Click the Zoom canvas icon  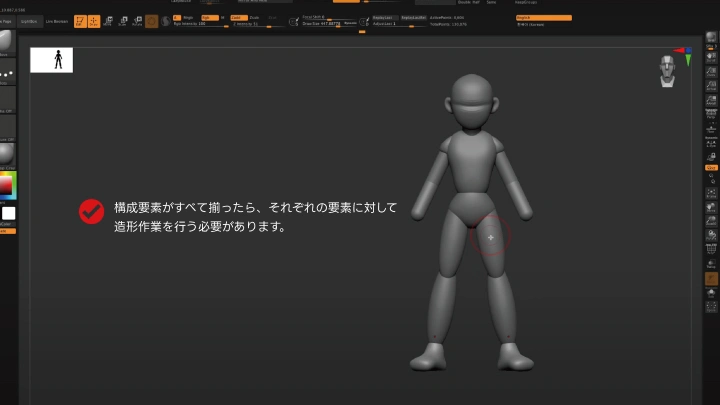tap(711, 72)
